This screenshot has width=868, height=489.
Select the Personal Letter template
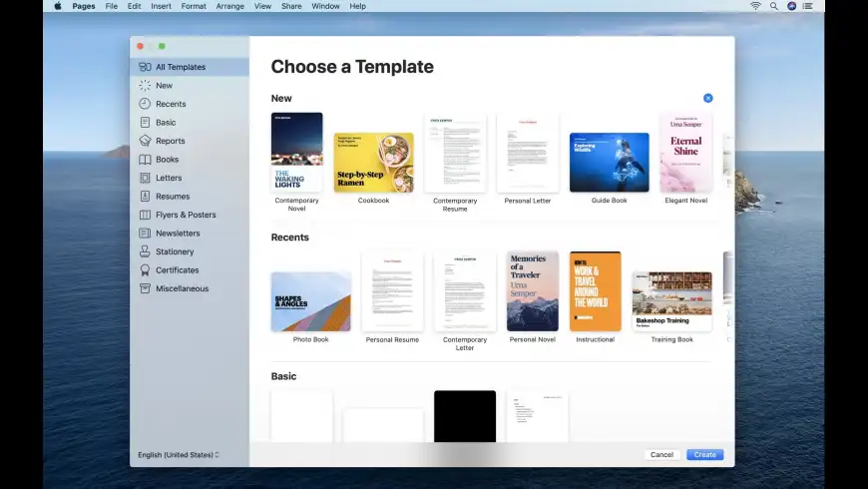(528, 153)
